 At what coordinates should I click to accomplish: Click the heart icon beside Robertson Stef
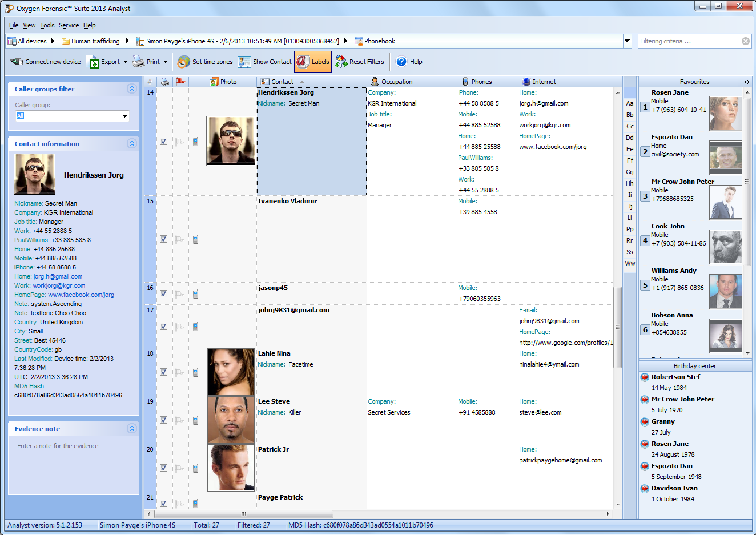coord(645,377)
